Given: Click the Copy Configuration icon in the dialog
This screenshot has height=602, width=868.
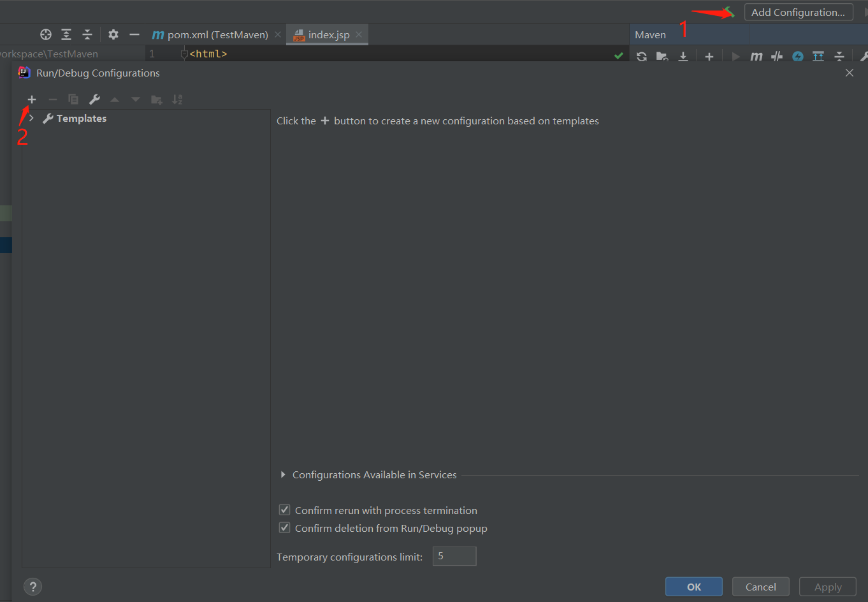Looking at the screenshot, I should 73,99.
